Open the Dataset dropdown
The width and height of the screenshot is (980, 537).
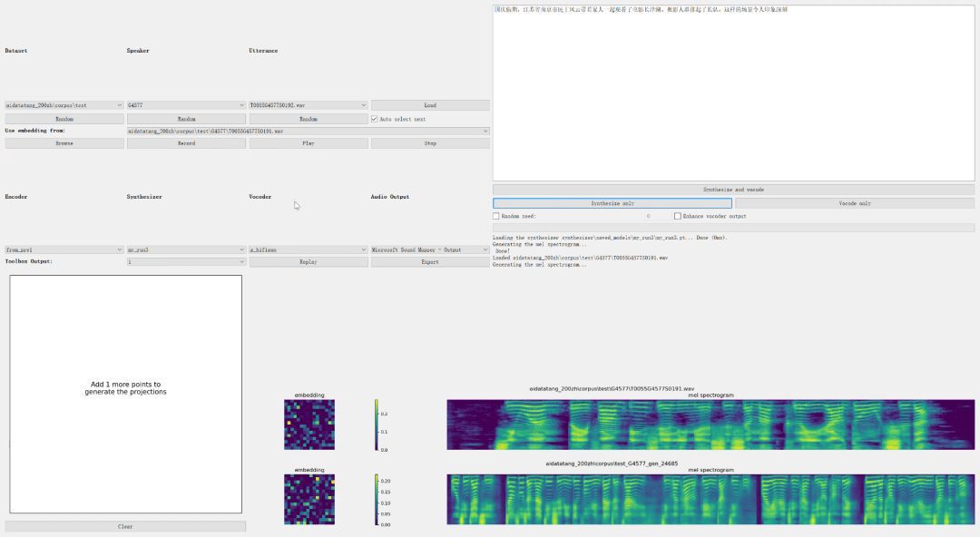[64, 105]
